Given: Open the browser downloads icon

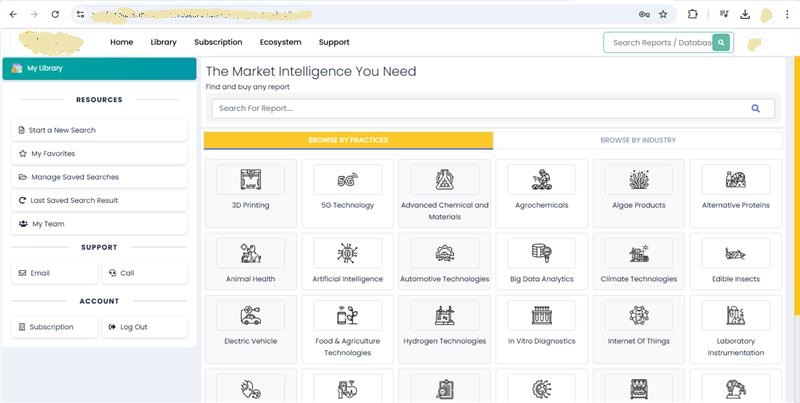Looking at the screenshot, I should (745, 14).
